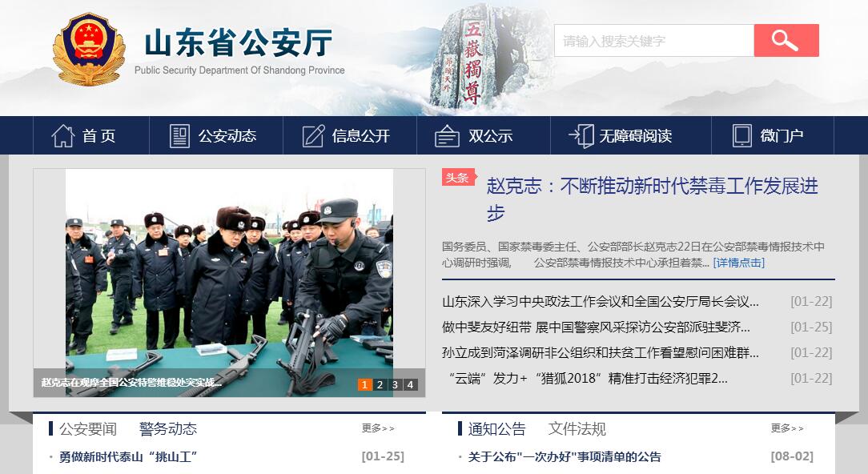Image resolution: width=868 pixels, height=474 pixels.
Task: Switch carousel to slide 2
Action: pos(380,384)
